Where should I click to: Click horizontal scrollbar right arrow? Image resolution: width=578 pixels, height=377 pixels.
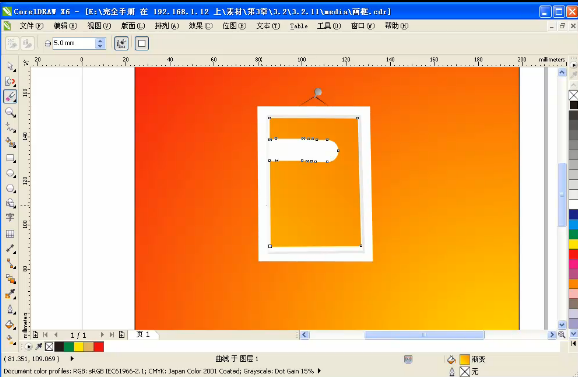[x=552, y=335]
